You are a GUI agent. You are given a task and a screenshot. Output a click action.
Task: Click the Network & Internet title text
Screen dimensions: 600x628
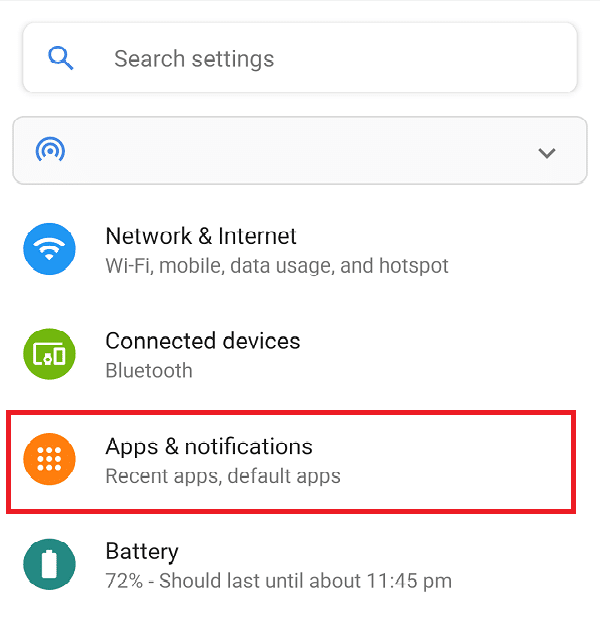(x=201, y=236)
